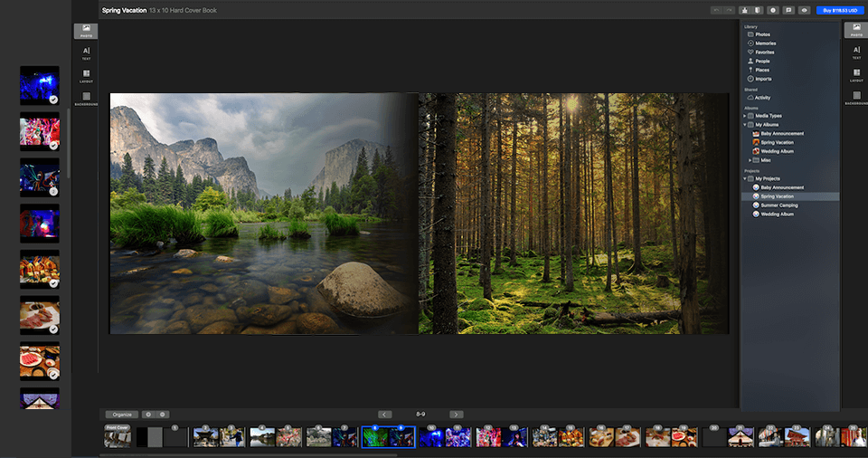The width and height of the screenshot is (868, 458).
Task: Select the Text tool beside the photo strip
Action: point(86,53)
